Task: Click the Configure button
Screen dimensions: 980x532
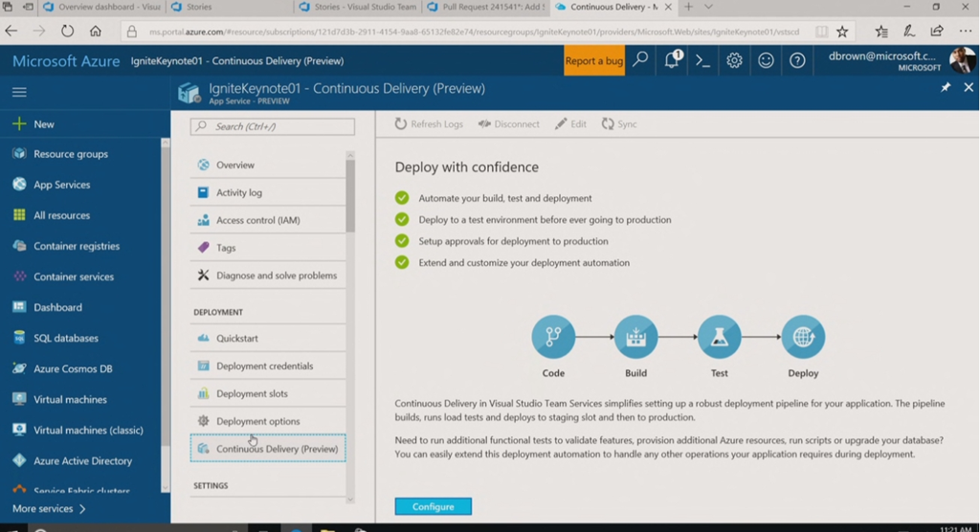Action: tap(433, 506)
